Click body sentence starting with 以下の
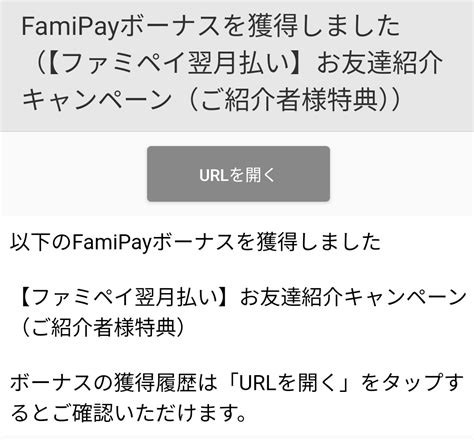 195,242
